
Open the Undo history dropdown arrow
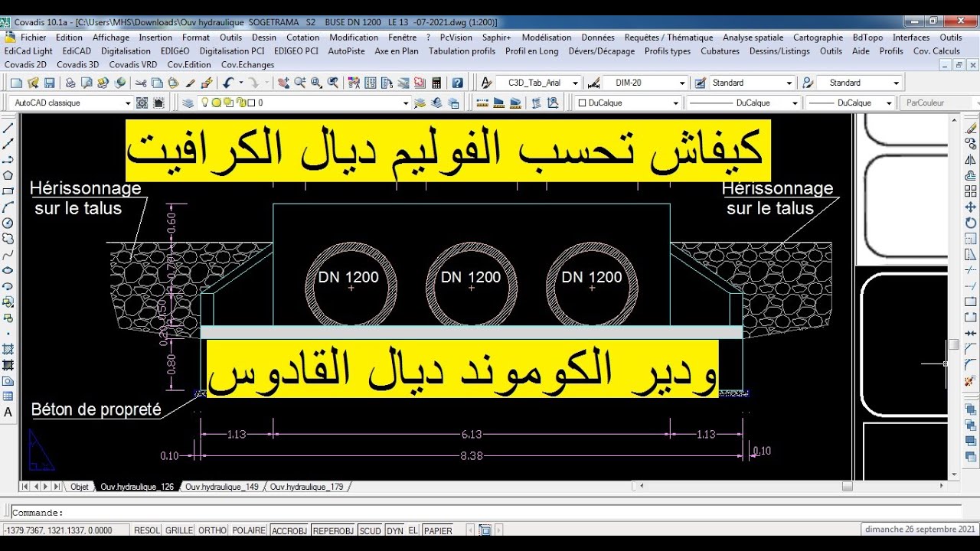(x=240, y=83)
